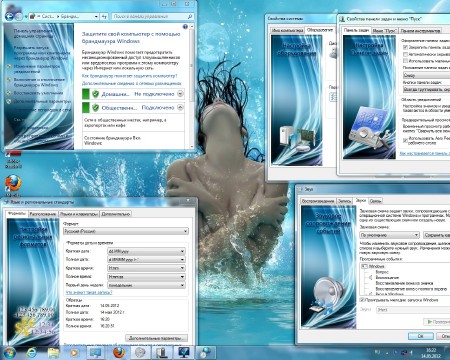Toggle Проигрывать мелодию запуска Windows checkbox

point(362,300)
